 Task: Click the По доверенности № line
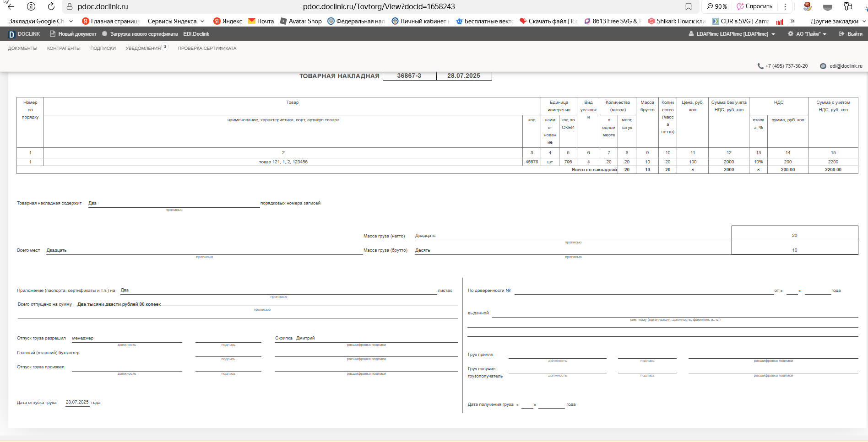click(644, 291)
